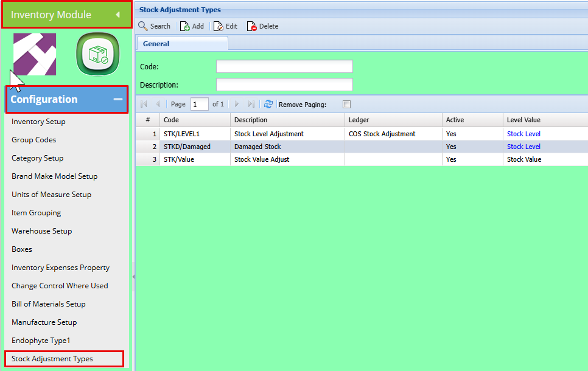Click the Delete record icon
This screenshot has width=588, height=371.
click(x=252, y=26)
